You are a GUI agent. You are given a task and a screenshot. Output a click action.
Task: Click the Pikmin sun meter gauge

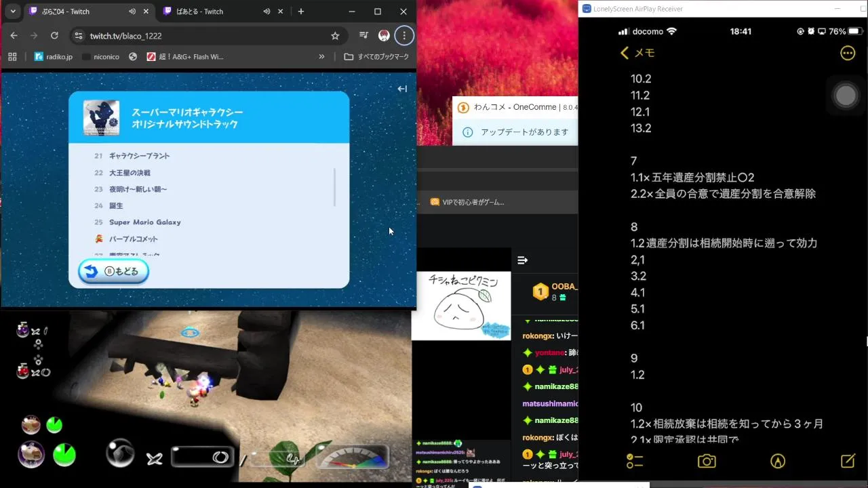click(352, 457)
